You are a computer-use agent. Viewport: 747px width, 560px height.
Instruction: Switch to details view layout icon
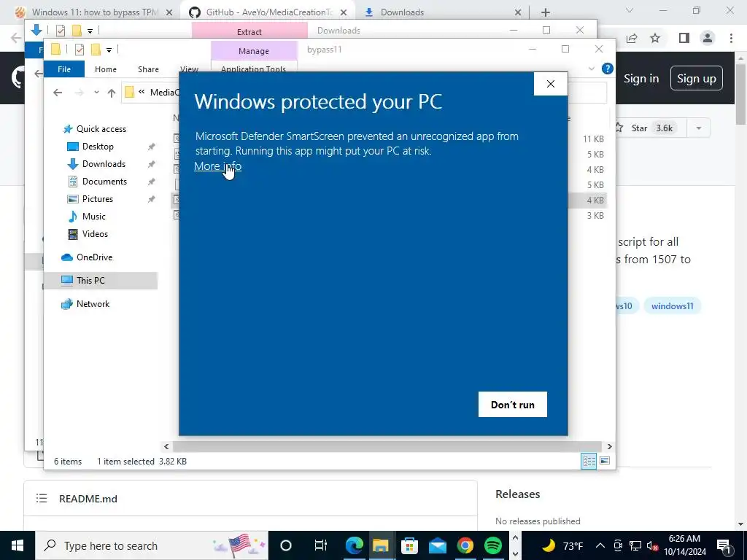589,461
